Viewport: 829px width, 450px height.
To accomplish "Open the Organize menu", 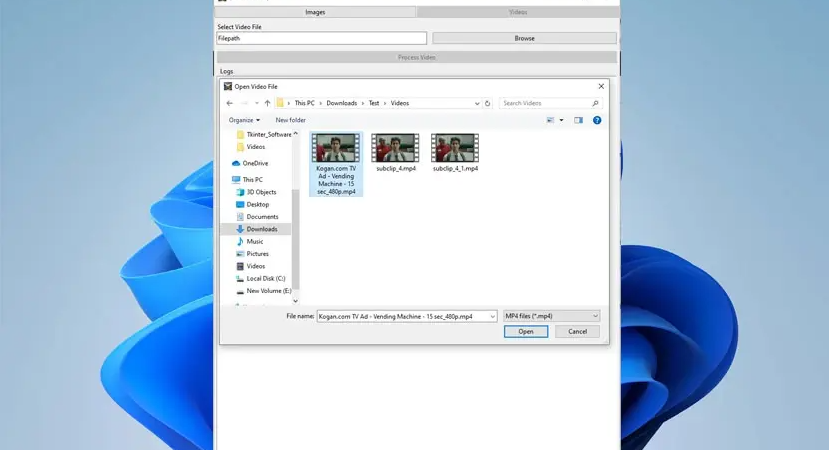I will point(244,120).
